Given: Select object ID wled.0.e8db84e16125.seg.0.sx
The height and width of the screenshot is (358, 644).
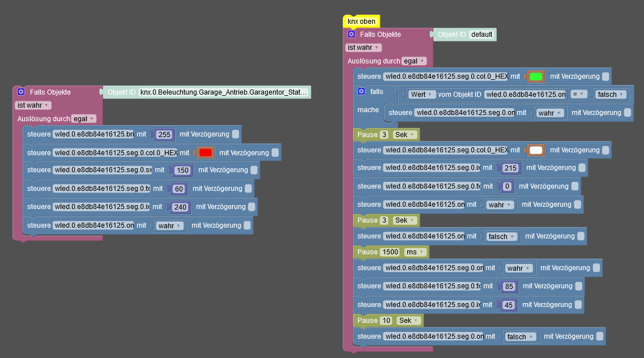Looking at the screenshot, I should [103, 170].
